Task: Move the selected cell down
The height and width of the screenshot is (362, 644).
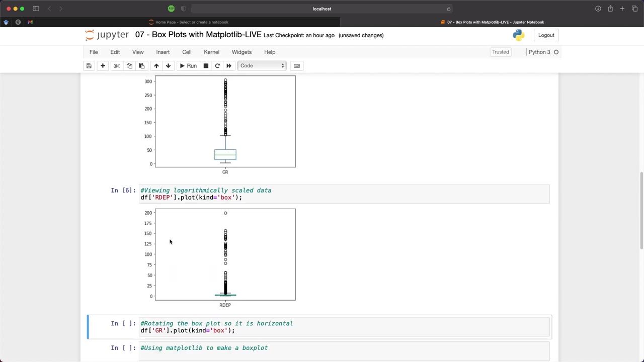Action: pyautogui.click(x=169, y=66)
